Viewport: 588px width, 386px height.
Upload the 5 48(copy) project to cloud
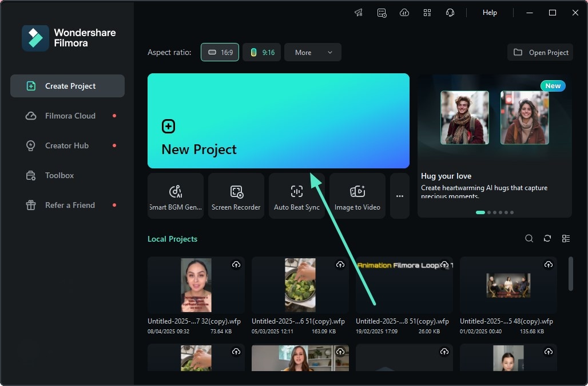pyautogui.click(x=549, y=265)
